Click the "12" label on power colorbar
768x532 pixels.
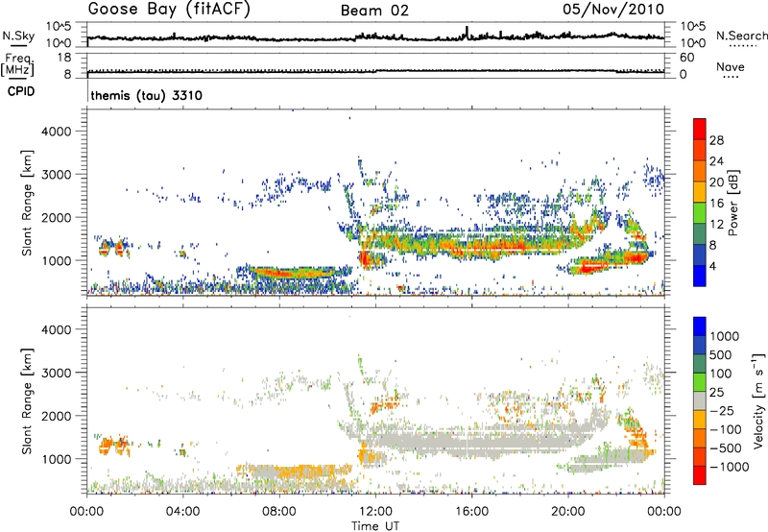pyautogui.click(x=716, y=225)
